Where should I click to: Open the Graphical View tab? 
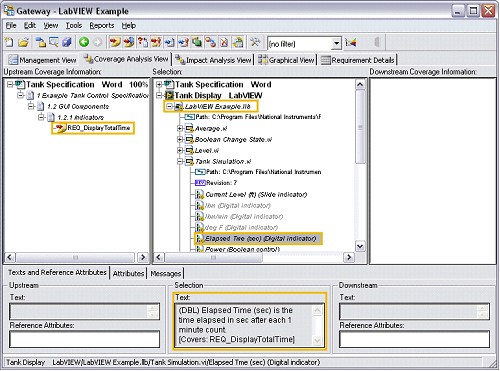pos(286,60)
